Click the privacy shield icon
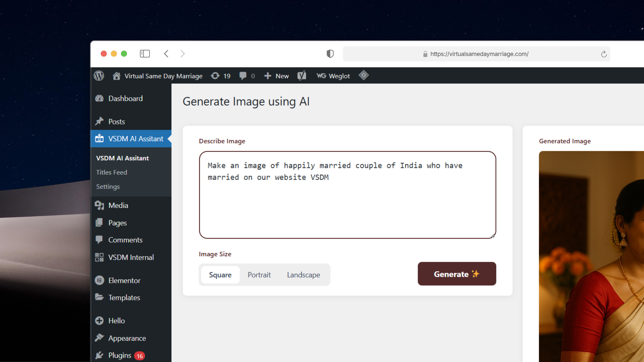 (330, 54)
